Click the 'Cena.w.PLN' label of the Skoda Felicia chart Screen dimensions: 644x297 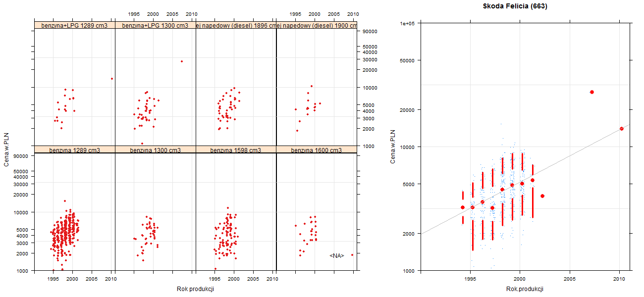392,147
